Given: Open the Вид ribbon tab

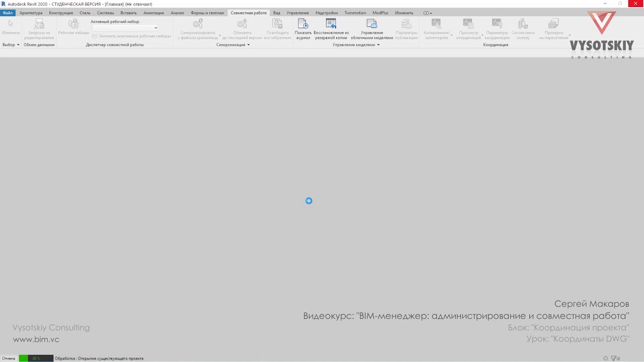Looking at the screenshot, I should (277, 13).
